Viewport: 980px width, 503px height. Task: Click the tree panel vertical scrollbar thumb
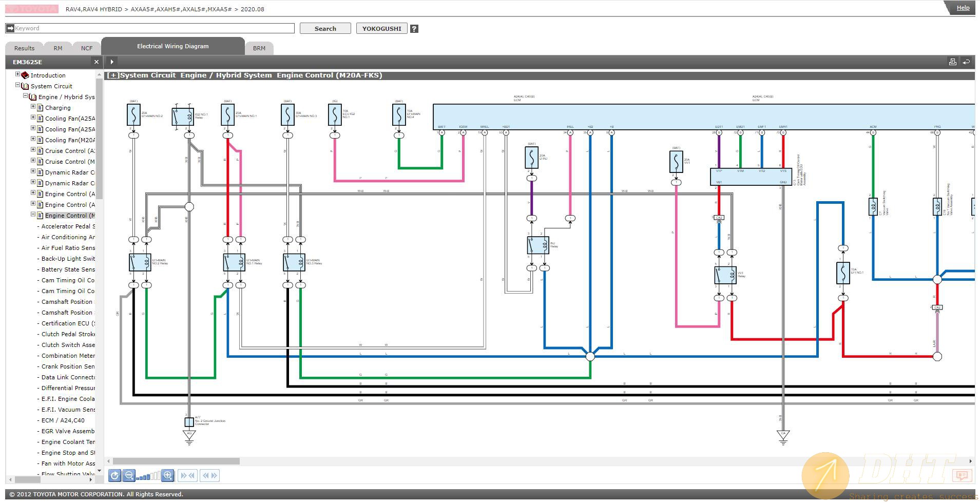coord(100,139)
